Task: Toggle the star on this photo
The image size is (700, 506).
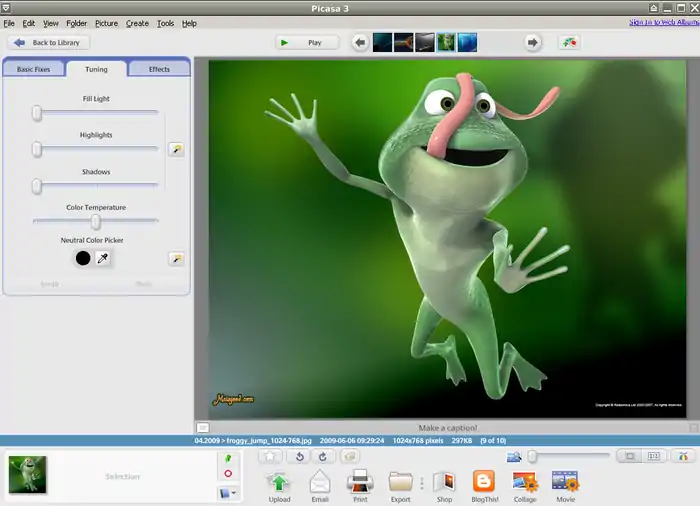Action: [x=269, y=456]
